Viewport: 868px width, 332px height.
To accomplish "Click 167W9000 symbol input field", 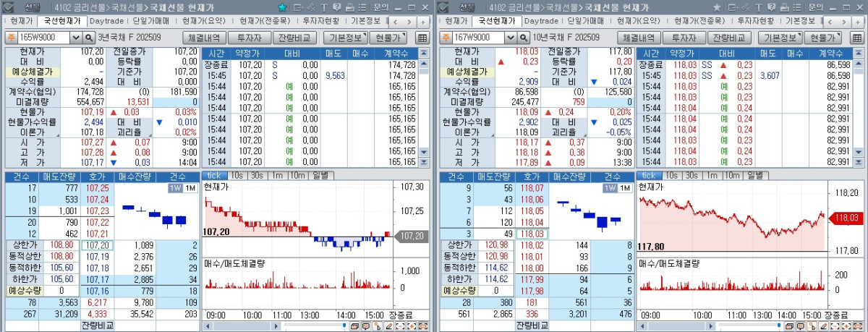I will coord(479,37).
